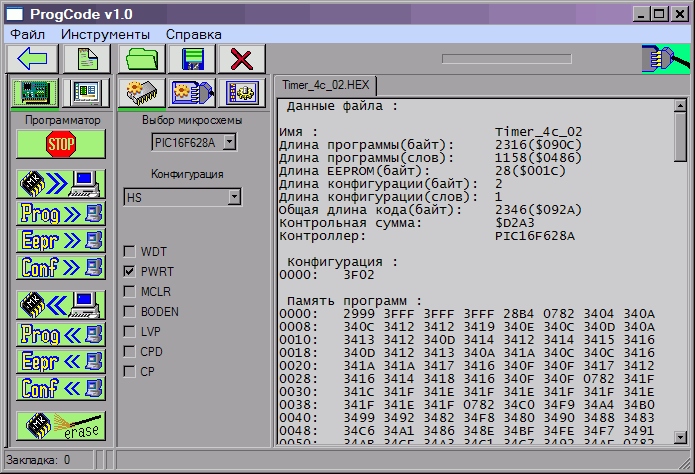Write entire chip from computer
The width and height of the screenshot is (695, 474).
61,305
